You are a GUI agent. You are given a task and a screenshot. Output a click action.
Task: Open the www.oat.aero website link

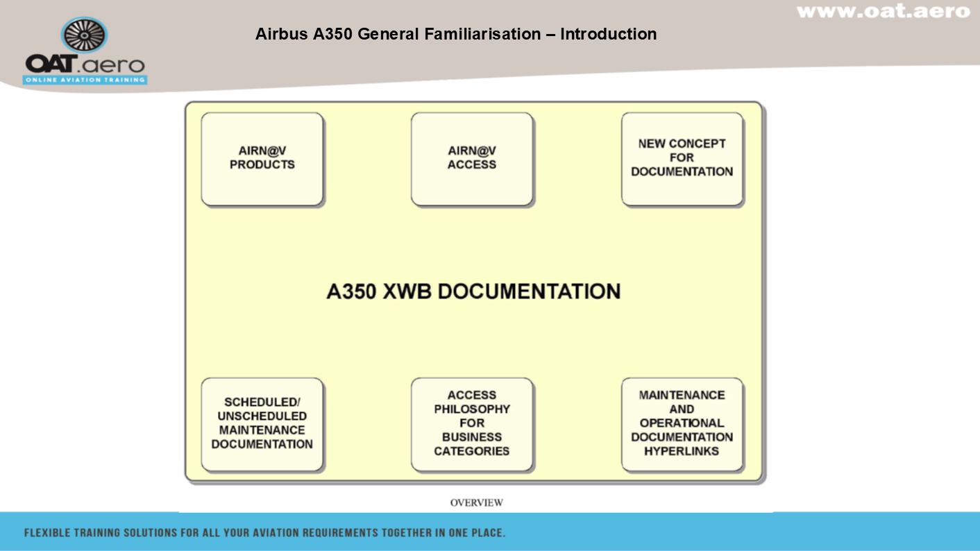click(883, 11)
